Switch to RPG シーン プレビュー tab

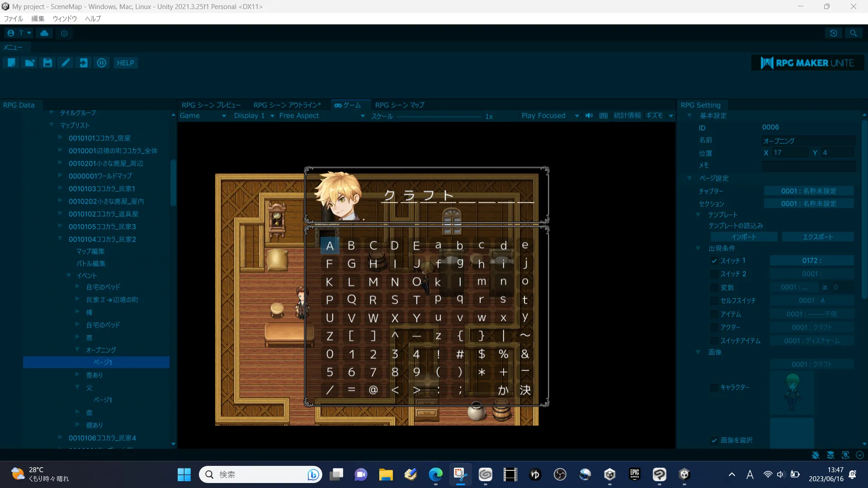pyautogui.click(x=211, y=105)
